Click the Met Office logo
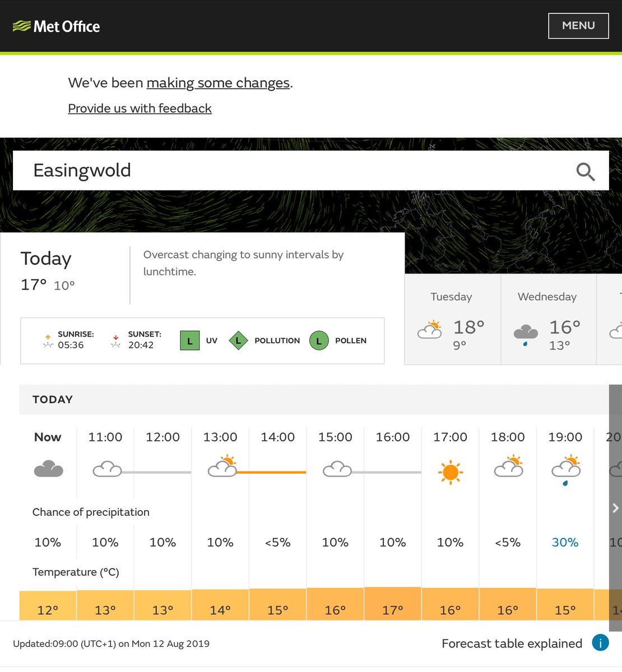The height and width of the screenshot is (672, 622). [56, 26]
